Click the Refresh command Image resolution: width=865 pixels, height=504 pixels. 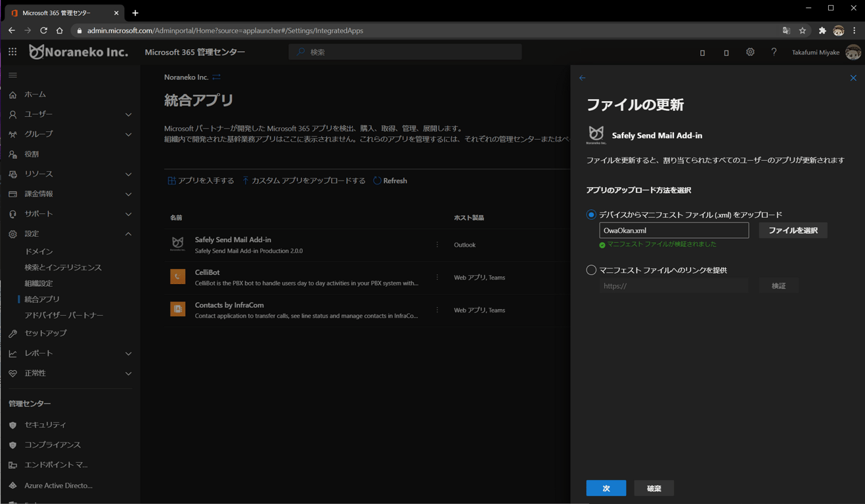click(x=390, y=180)
